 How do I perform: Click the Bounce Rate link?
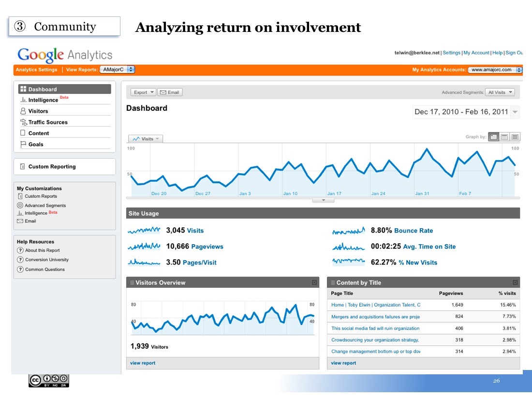click(413, 231)
